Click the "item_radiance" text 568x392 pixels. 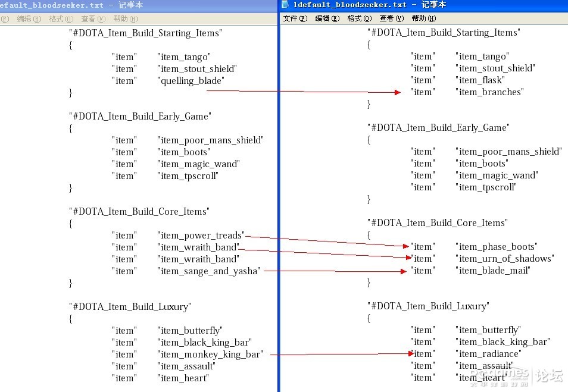pos(489,355)
